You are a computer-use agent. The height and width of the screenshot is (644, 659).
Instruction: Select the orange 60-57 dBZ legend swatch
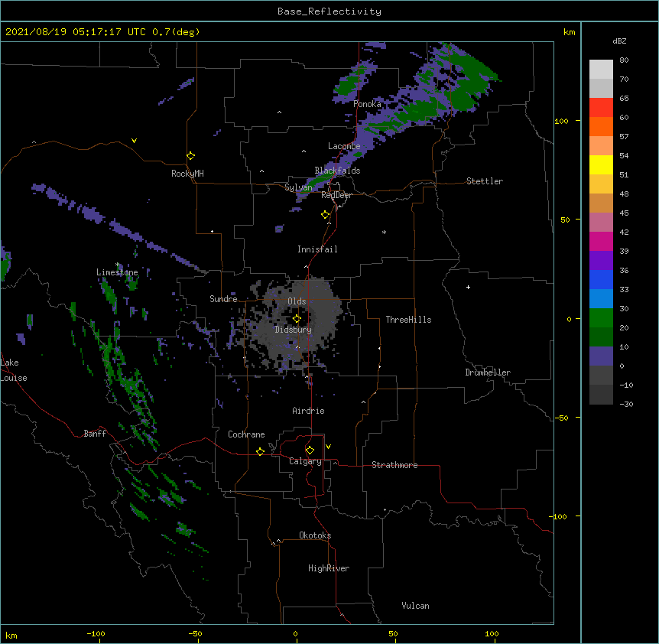[601, 126]
